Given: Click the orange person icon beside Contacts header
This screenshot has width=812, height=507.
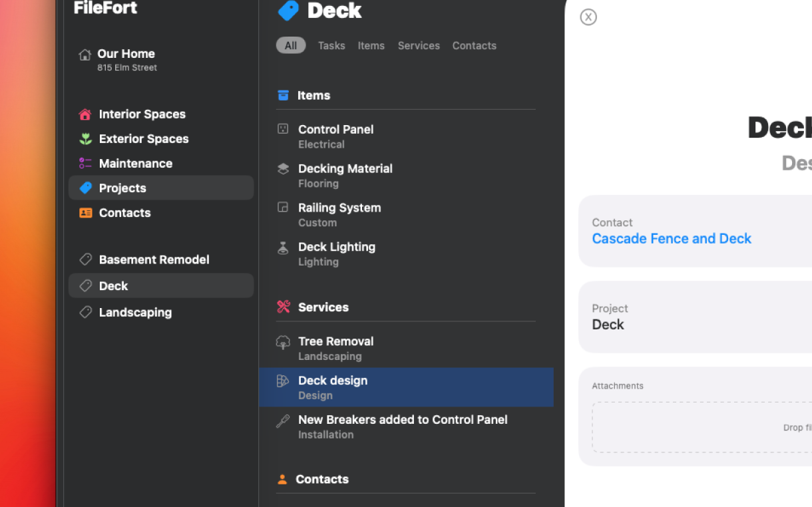Looking at the screenshot, I should tap(282, 479).
